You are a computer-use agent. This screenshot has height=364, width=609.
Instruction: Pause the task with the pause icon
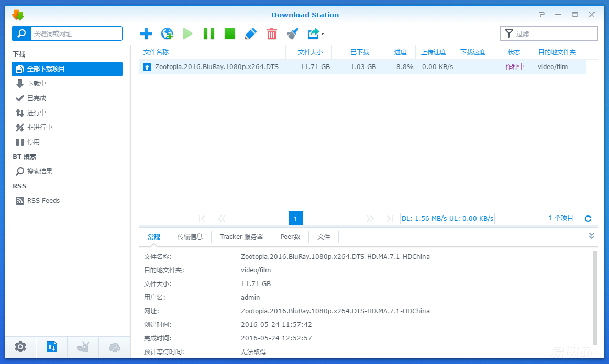pyautogui.click(x=209, y=34)
